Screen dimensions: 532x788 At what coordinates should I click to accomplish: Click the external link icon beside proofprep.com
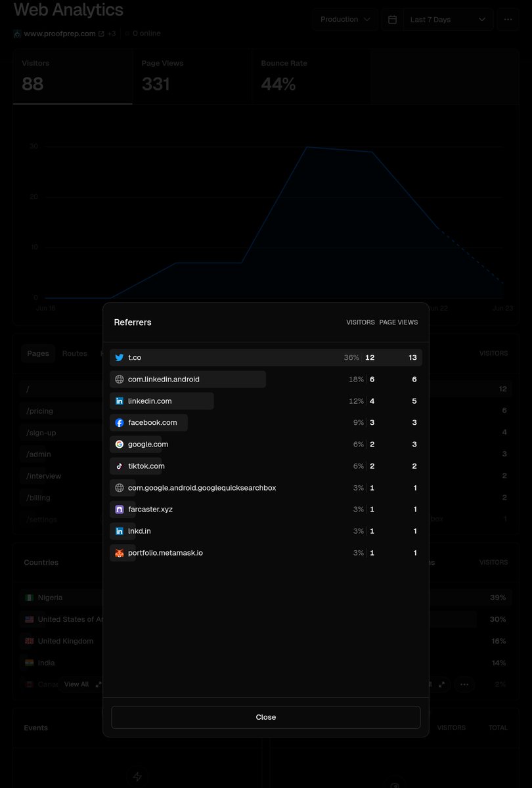tap(101, 33)
